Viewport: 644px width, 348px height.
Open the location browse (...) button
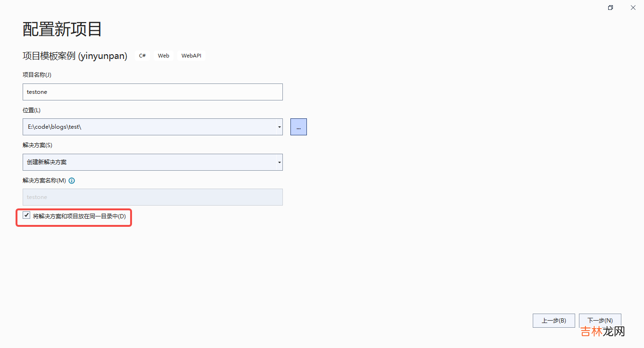pos(298,127)
